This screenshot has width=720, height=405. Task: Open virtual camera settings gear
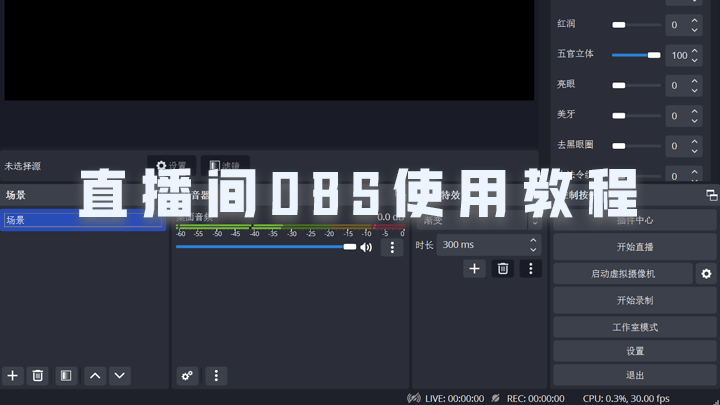706,274
